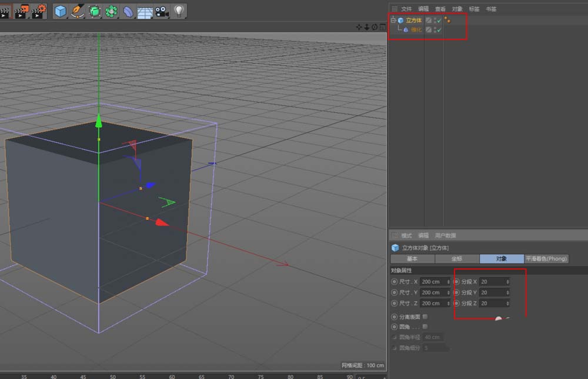Add a light object from the toolbar
The height and width of the screenshot is (379, 588).
[179, 10]
